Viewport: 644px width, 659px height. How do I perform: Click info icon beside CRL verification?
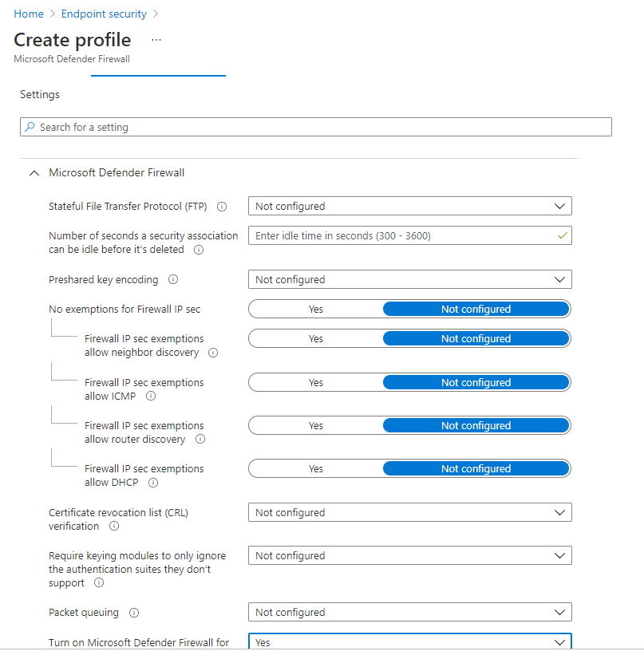tap(114, 527)
